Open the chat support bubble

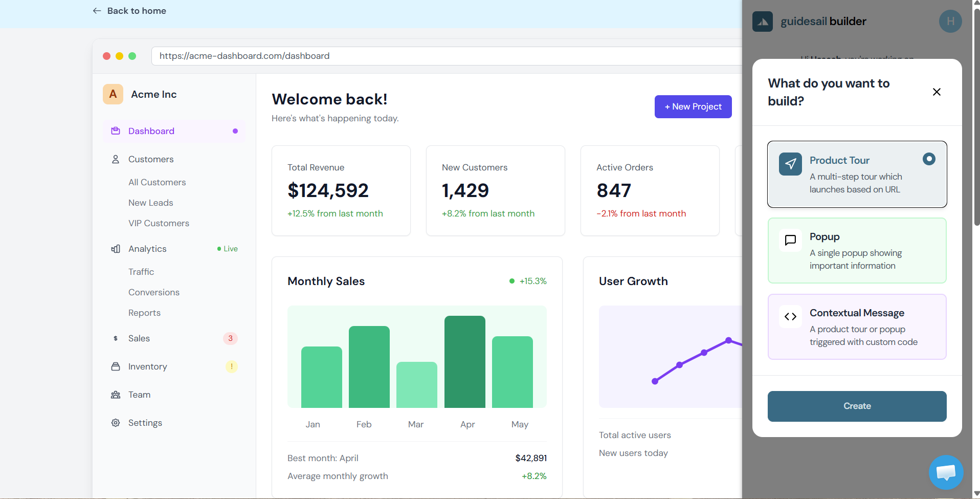click(945, 472)
